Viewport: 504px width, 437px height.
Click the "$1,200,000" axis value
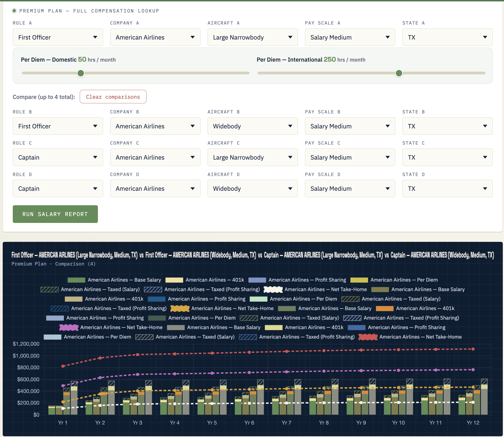pyautogui.click(x=26, y=344)
